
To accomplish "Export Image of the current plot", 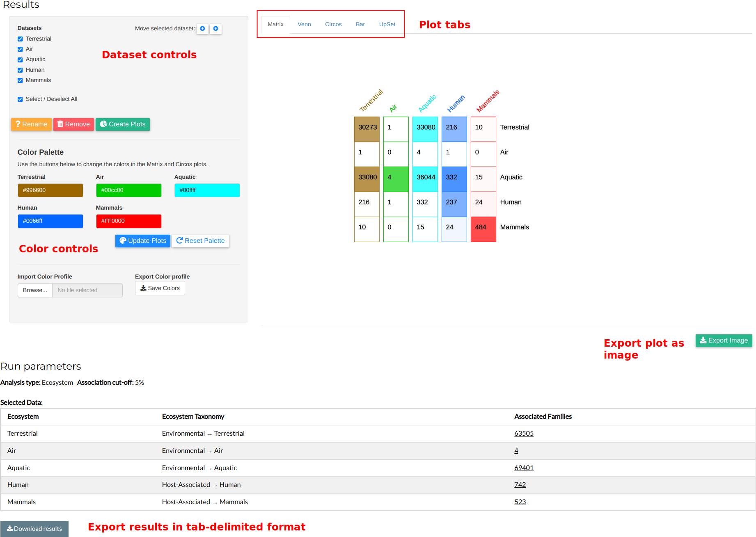I will tap(723, 340).
